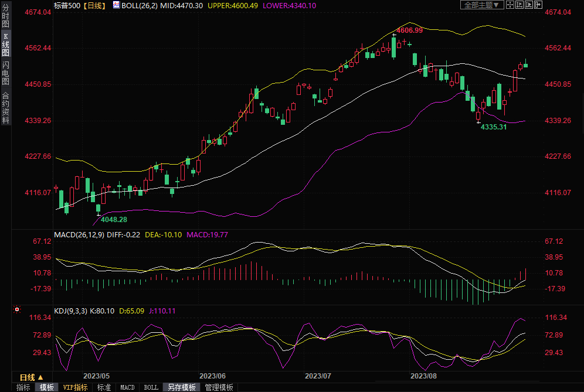Apply the 标准 template

tap(104, 387)
